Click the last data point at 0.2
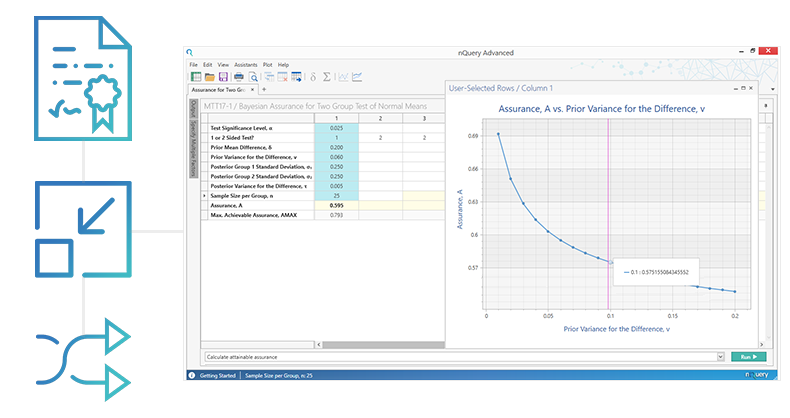Screen dimensions: 790x418 click(735, 292)
